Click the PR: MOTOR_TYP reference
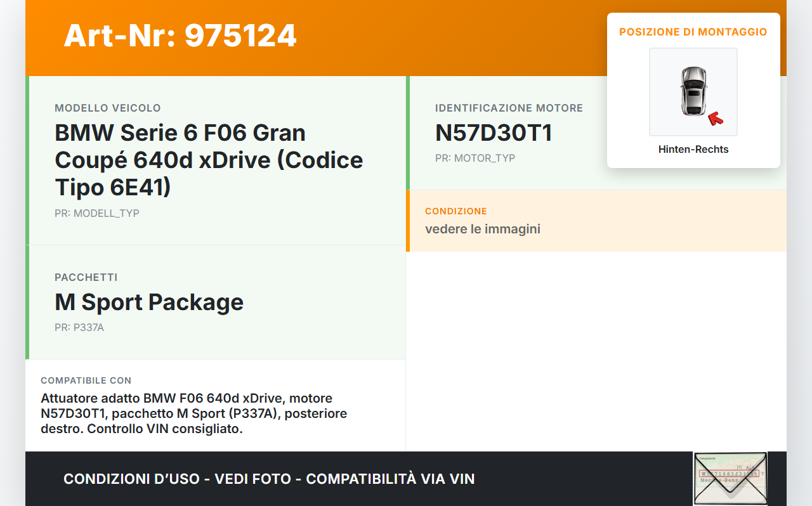Screen dimensions: 812x506 click(475, 158)
